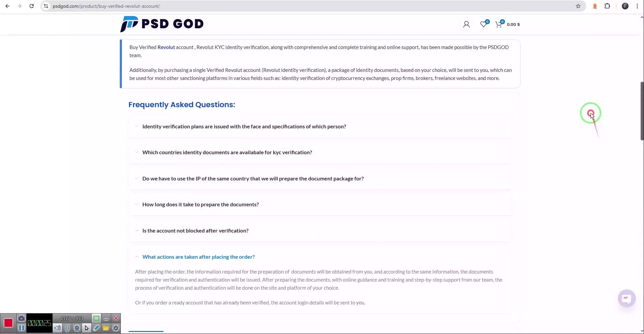Click the scrollbar down arrow
The height and width of the screenshot is (334, 644).
642,331
